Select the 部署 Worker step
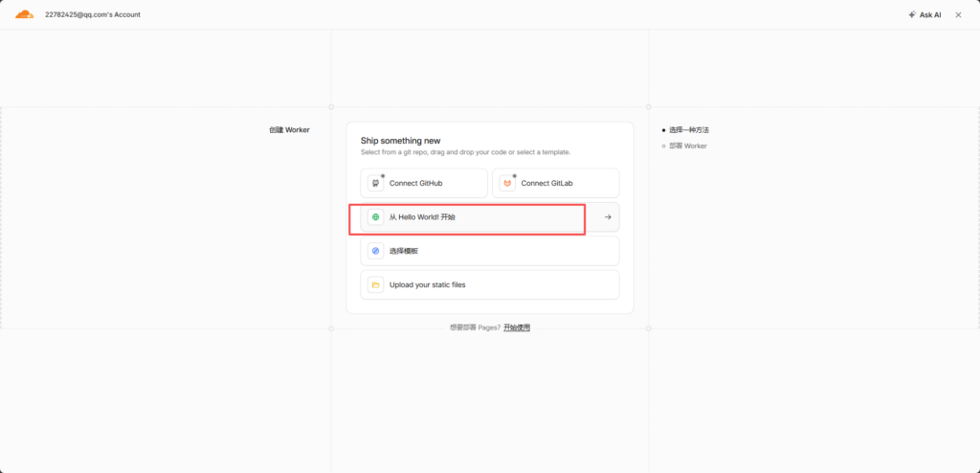 684,146
